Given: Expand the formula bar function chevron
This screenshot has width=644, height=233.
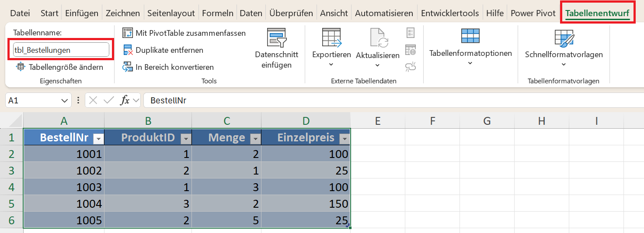Looking at the screenshot, I should coord(136,100).
